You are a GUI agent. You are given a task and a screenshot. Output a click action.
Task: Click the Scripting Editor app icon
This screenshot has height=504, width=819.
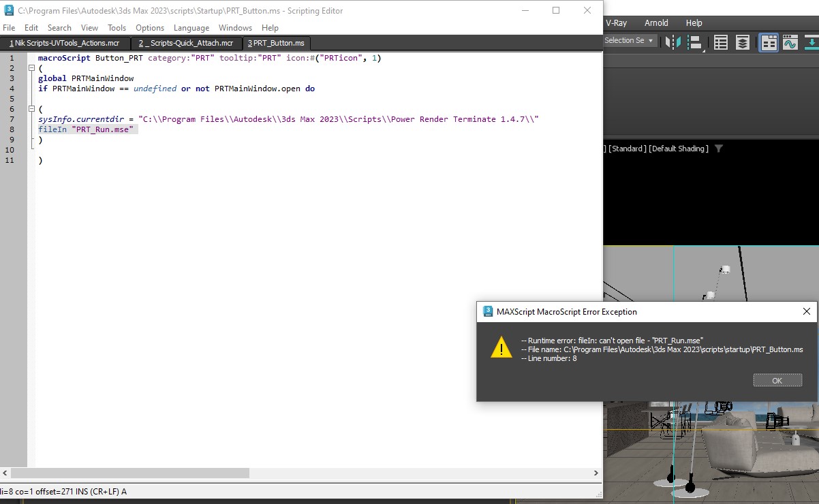pos(8,11)
